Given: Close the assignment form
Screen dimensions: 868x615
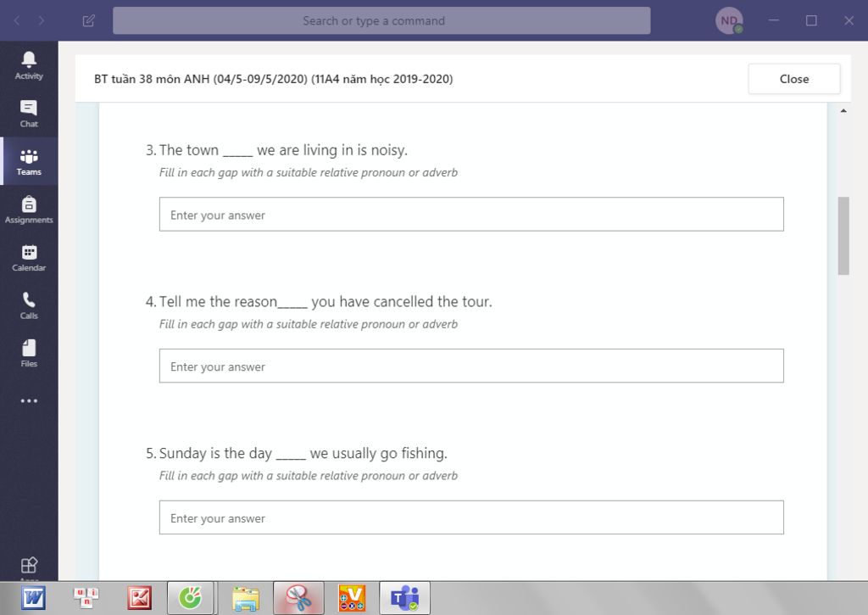Looking at the screenshot, I should tap(793, 79).
